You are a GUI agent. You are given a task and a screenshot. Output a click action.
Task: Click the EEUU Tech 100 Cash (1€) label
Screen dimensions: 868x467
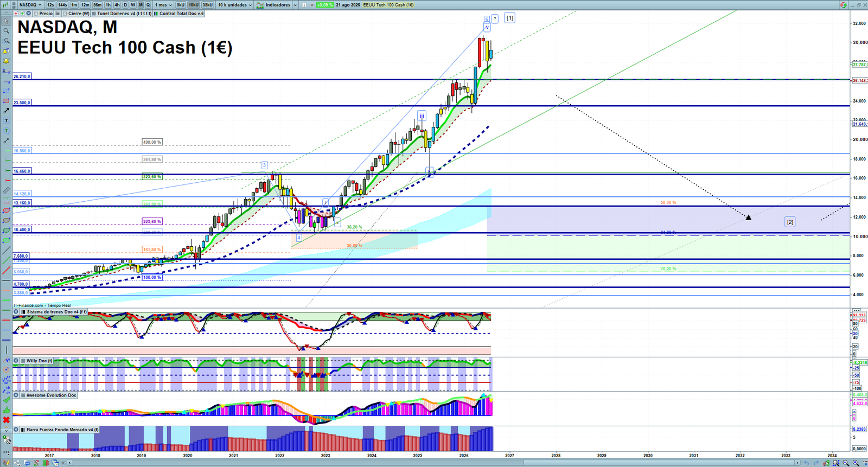pos(388,5)
